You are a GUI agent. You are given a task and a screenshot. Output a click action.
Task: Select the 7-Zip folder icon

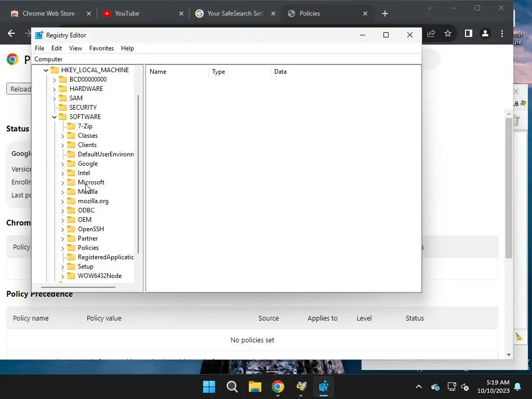[x=71, y=126]
